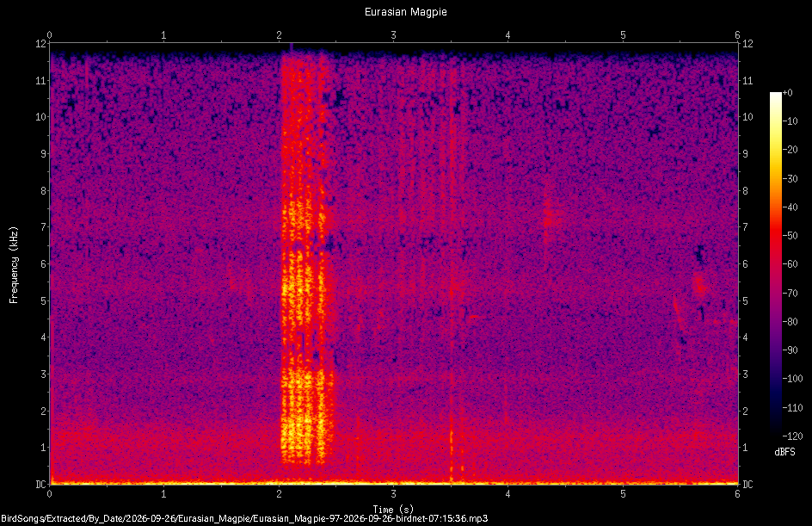The width and height of the screenshot is (812, 526).
Task: Click the '3' tick label on the top time axis
Action: click(394, 35)
